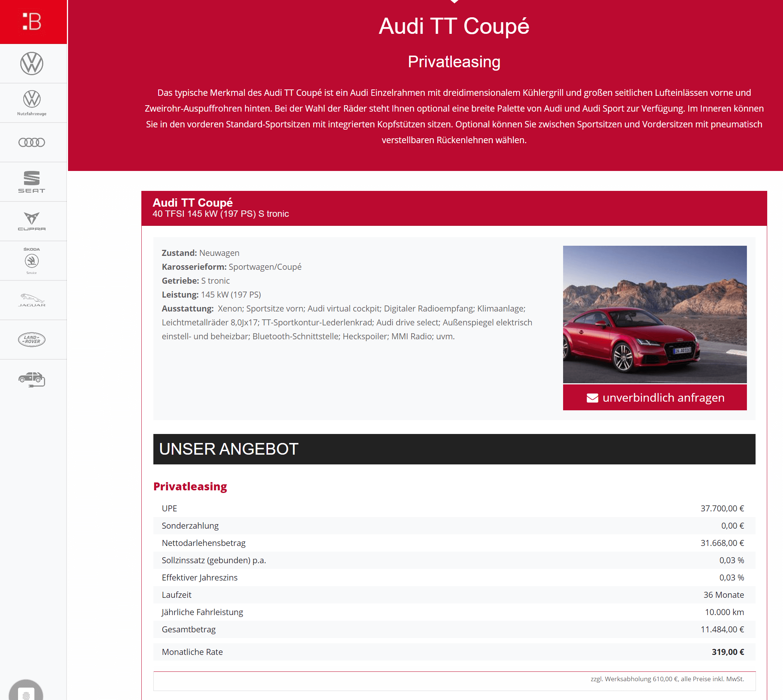
Task: Click the Laufzeit value '36 Monate'
Action: tap(723, 595)
